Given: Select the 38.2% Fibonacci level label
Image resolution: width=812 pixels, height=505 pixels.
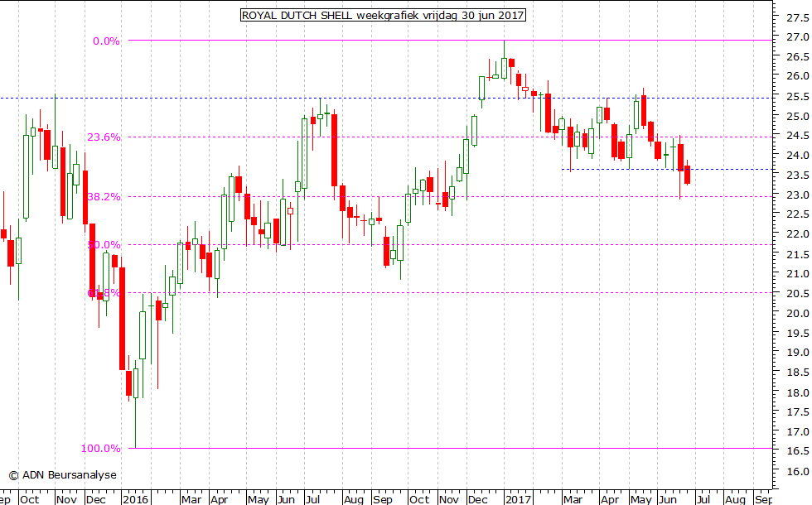Looking at the screenshot, I should pos(104,197).
